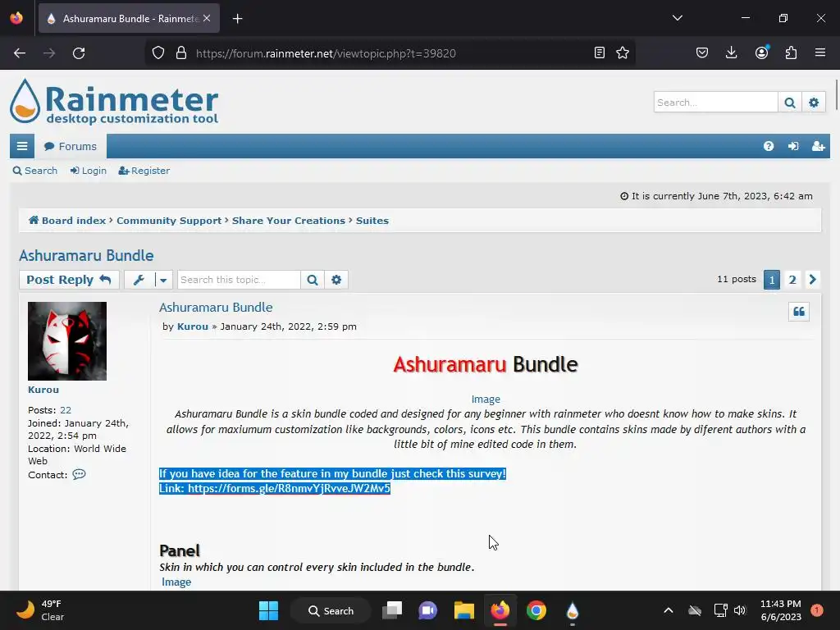Open the tracking protection shield icon

coord(158,53)
